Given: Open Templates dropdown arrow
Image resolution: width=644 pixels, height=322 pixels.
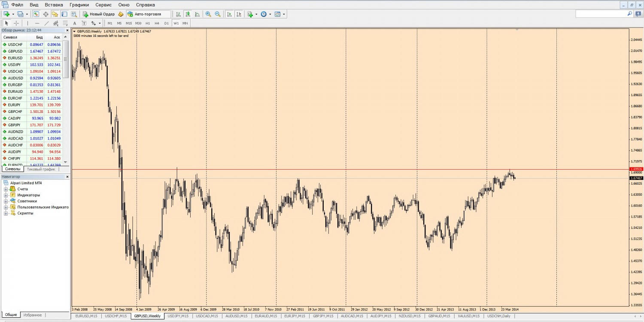Looking at the screenshot, I should tap(284, 14).
